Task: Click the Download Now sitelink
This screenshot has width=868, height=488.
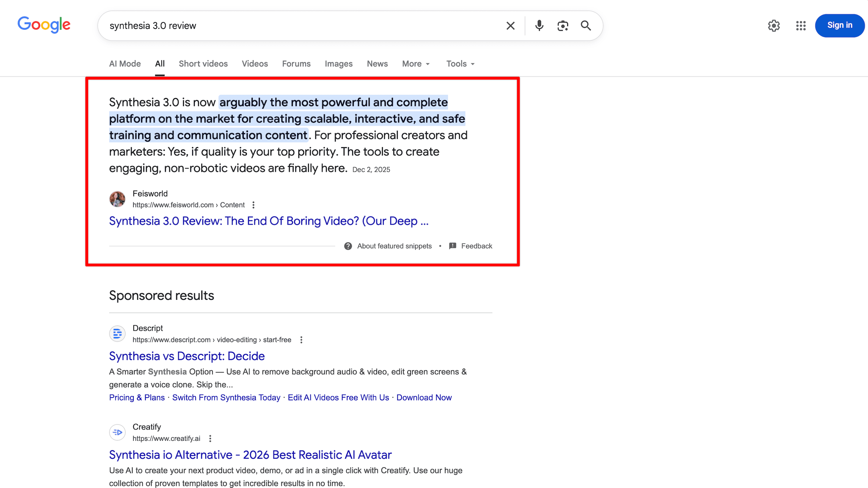Action: pos(424,397)
